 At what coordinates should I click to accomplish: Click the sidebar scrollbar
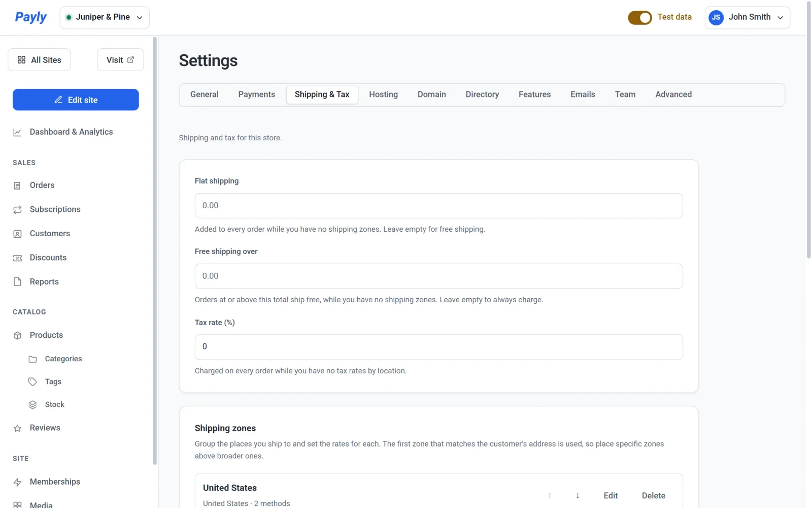(154, 250)
